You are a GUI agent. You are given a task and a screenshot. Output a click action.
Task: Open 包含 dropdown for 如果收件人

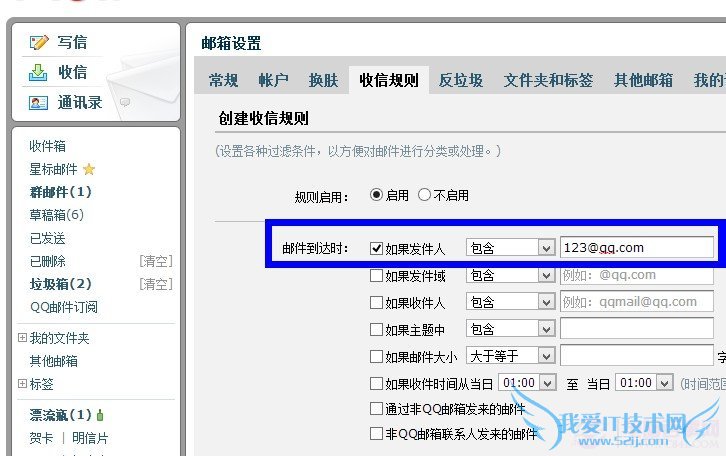[510, 302]
